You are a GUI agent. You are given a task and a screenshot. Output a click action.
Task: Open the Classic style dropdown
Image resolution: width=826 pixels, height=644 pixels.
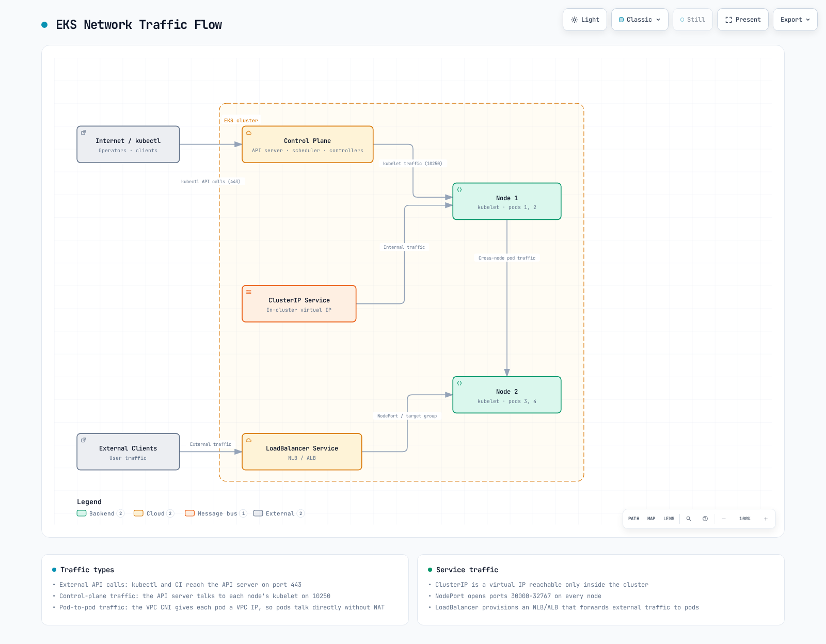pos(640,20)
